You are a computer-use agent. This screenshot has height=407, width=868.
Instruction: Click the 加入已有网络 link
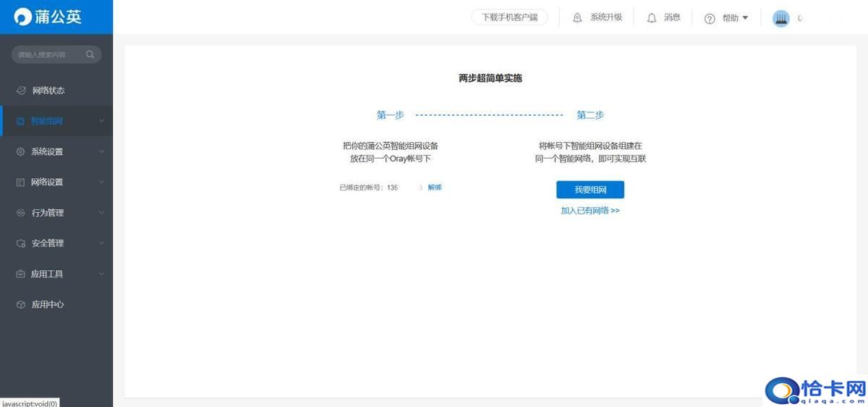tap(590, 211)
